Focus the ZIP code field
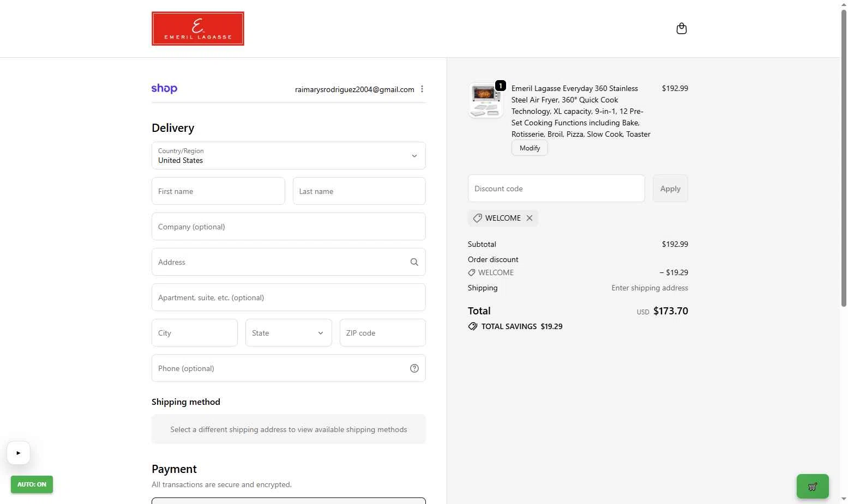The width and height of the screenshot is (848, 504). (x=382, y=333)
